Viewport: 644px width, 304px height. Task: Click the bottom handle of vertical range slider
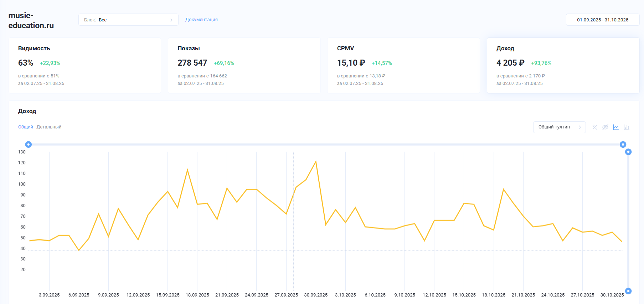[628, 291]
